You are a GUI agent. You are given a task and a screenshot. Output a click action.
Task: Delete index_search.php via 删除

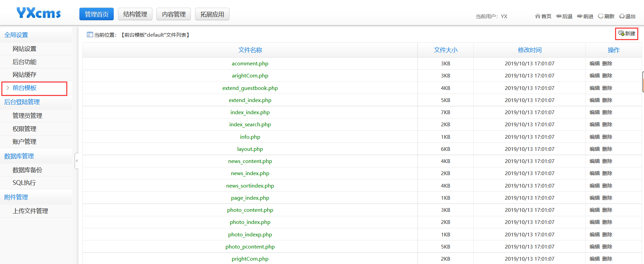pyautogui.click(x=607, y=125)
